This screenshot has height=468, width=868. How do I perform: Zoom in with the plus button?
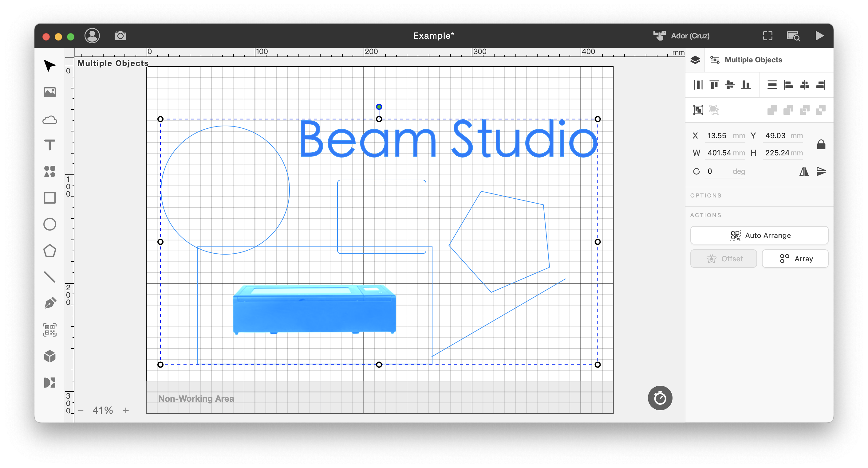[x=126, y=410]
